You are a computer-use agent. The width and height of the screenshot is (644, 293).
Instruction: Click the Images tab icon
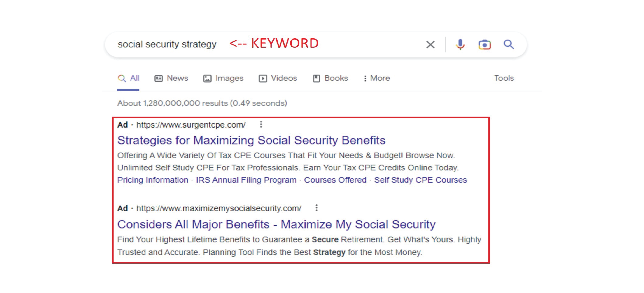coord(207,79)
